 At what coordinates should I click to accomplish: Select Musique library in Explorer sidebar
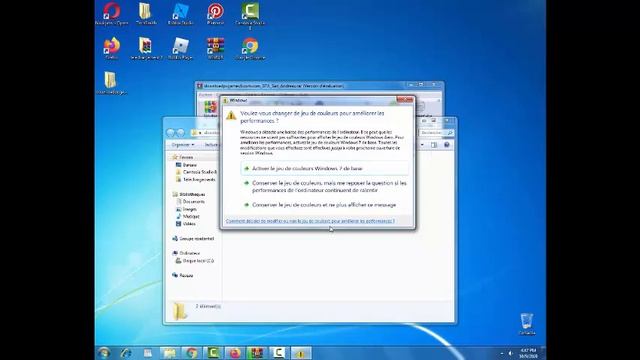(187, 216)
